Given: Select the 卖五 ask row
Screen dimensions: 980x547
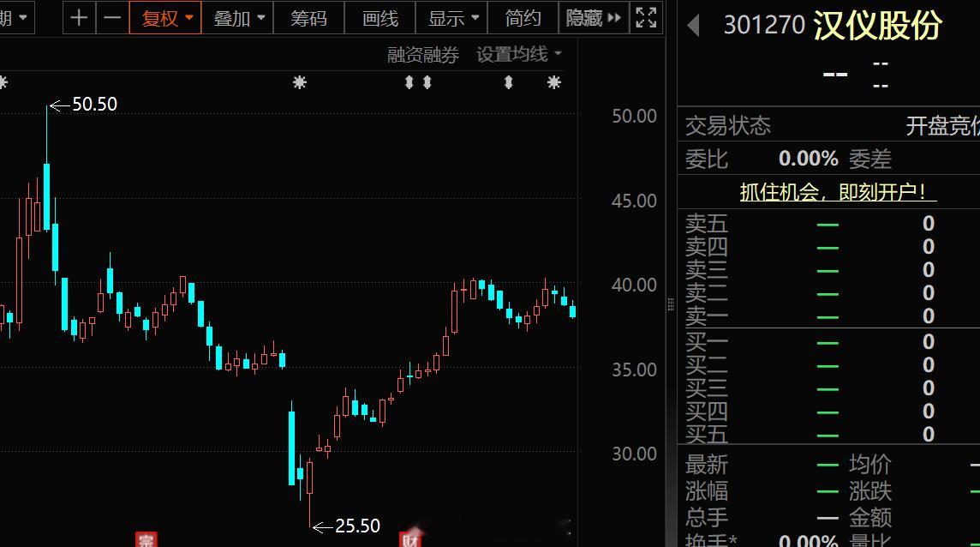Looking at the screenshot, I should tap(828, 224).
